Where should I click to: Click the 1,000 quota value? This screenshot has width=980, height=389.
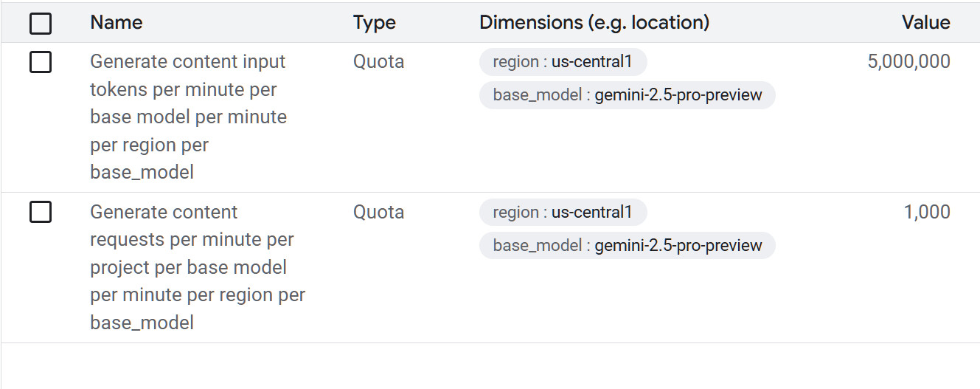(x=926, y=213)
